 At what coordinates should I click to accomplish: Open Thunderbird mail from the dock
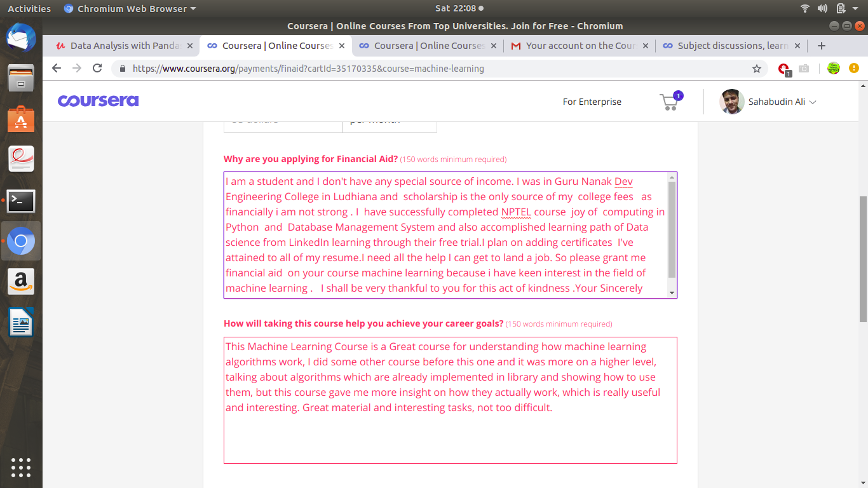[x=21, y=38]
